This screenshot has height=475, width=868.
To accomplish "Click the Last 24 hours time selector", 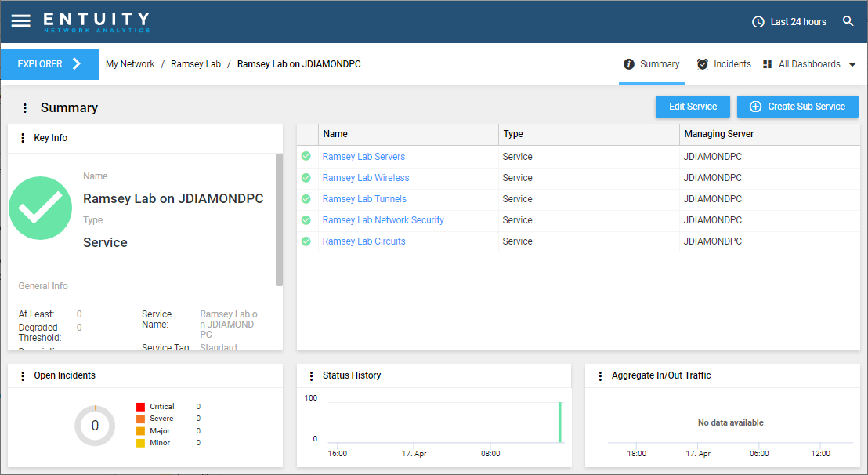I will pyautogui.click(x=789, y=22).
